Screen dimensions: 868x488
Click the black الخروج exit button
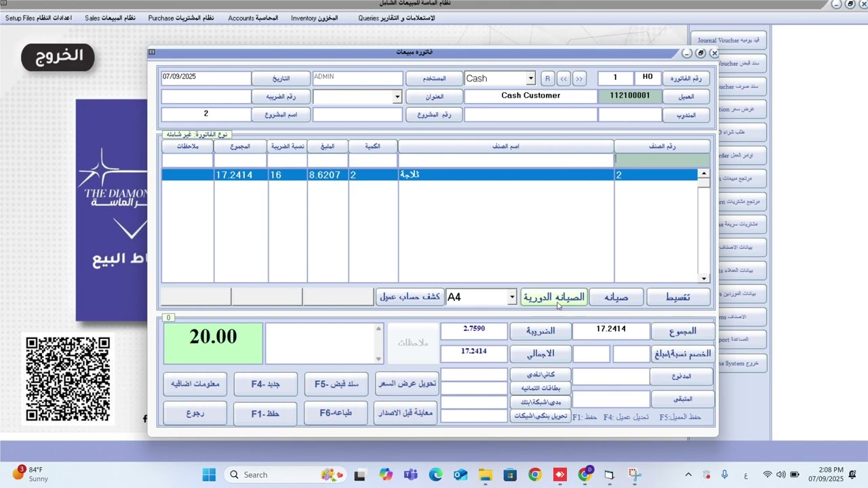(x=58, y=57)
